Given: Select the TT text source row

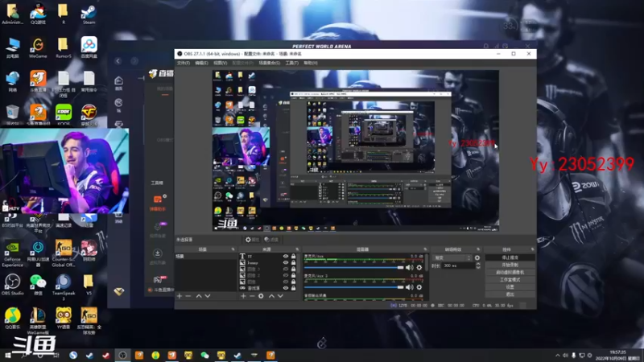Looking at the screenshot, I should point(267,257).
